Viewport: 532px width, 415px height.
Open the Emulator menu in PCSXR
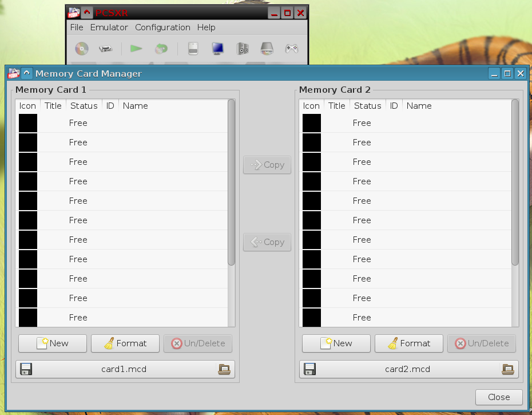[x=109, y=27]
